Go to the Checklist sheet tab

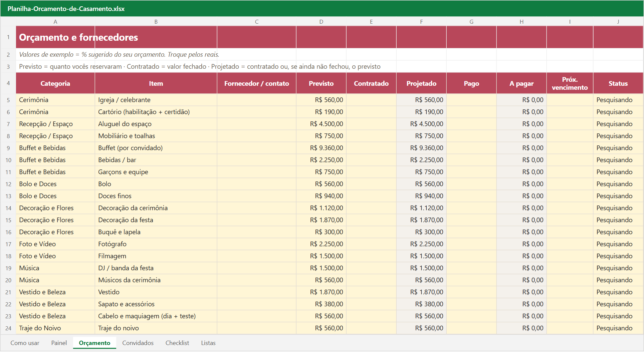[177, 343]
